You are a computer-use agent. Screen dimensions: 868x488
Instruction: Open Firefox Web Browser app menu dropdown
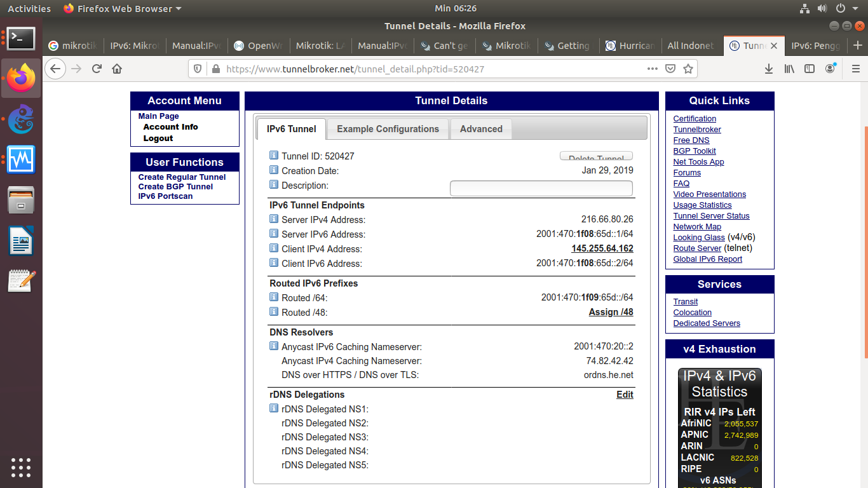tap(123, 8)
